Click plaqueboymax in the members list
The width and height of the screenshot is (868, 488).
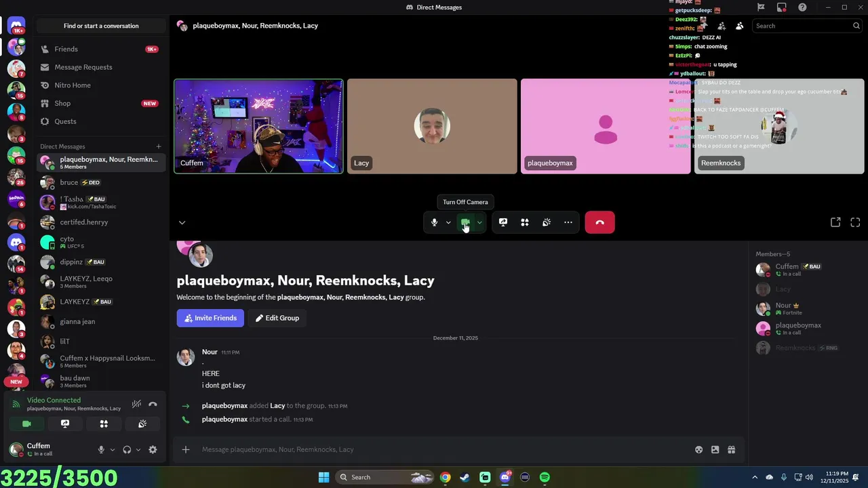[806, 328]
